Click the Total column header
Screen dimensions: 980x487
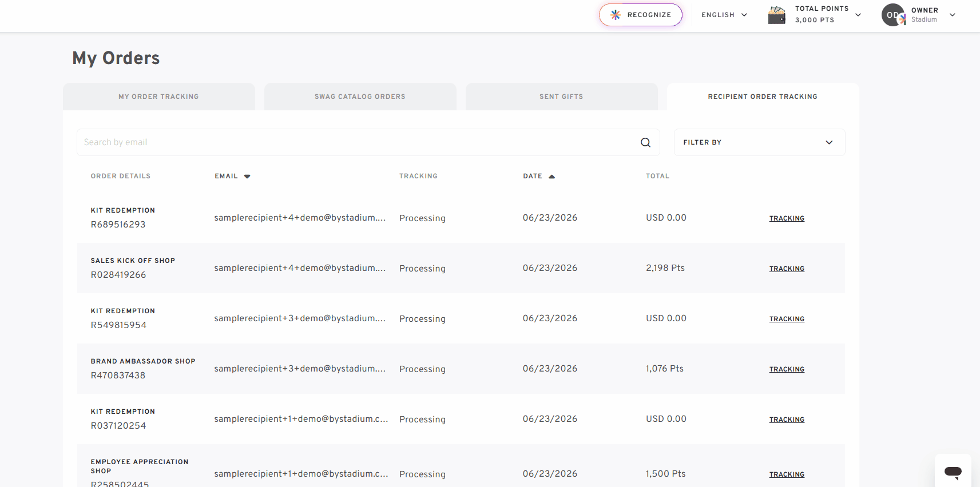coord(658,176)
